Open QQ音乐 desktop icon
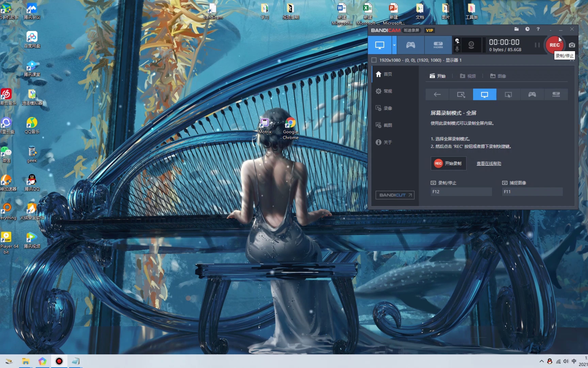Screen dimensions: 588x368 point(32,126)
